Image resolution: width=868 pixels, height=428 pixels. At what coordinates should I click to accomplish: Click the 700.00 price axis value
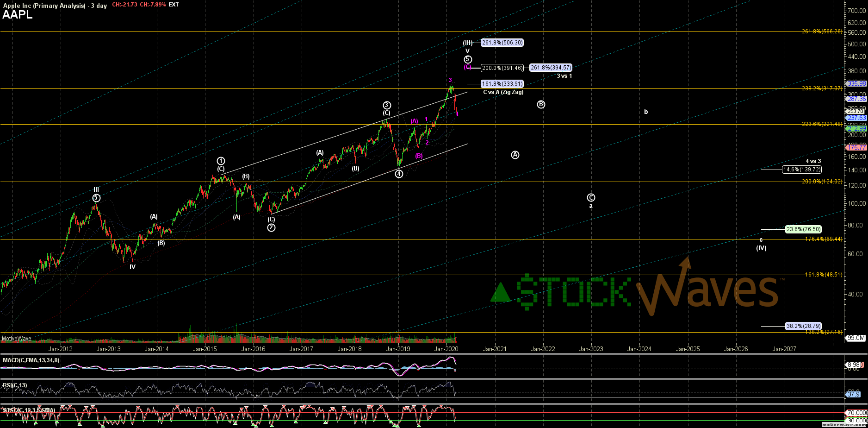click(x=856, y=10)
